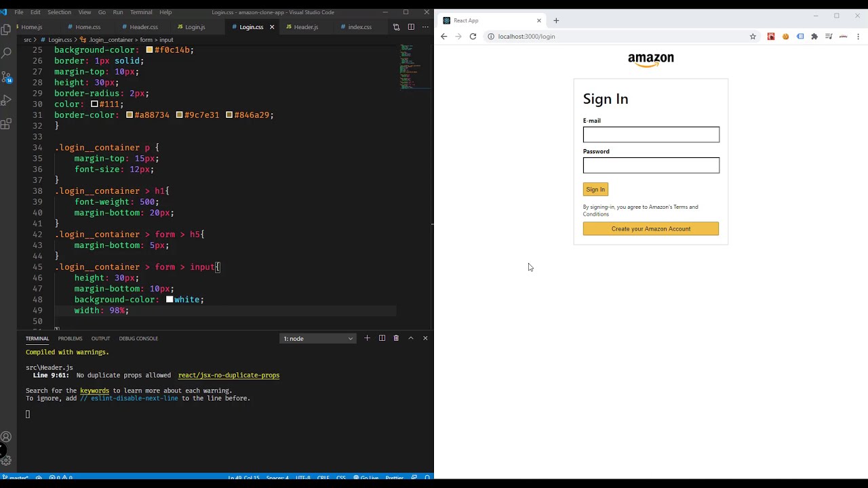The image size is (868, 488).
Task: Click the master branch in status bar
Action: click(15, 478)
